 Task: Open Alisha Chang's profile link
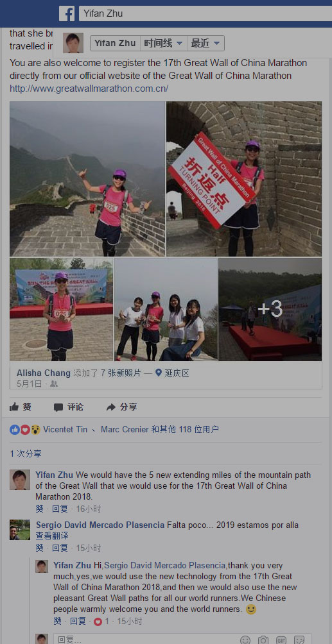44,373
